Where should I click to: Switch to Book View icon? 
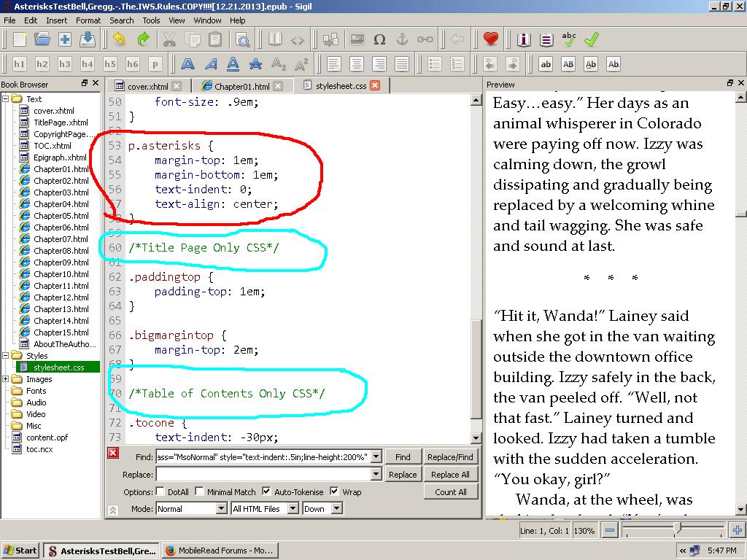coord(275,39)
